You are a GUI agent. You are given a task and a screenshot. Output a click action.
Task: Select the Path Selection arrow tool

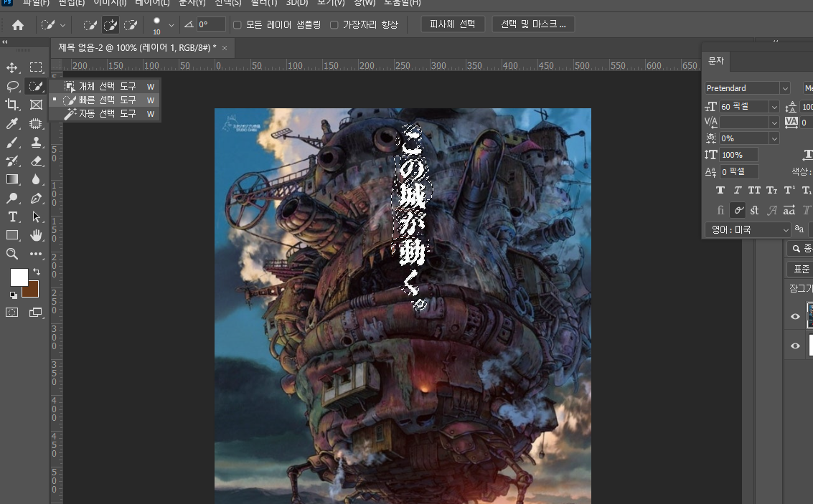pyautogui.click(x=36, y=217)
